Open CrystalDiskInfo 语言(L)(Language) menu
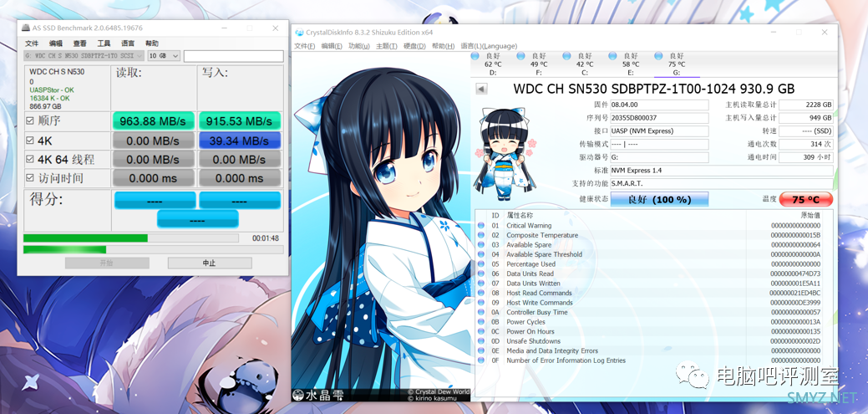 [489, 46]
